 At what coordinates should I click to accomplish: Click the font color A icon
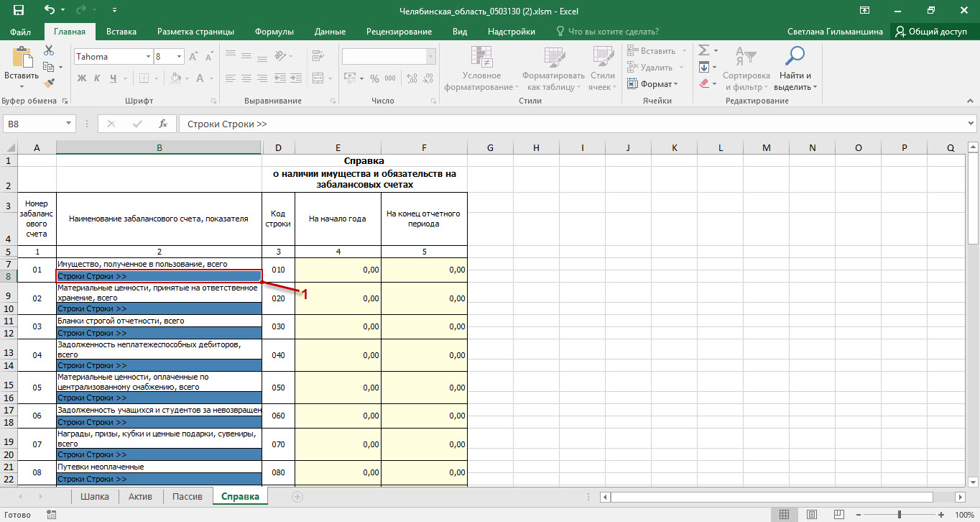tap(199, 78)
